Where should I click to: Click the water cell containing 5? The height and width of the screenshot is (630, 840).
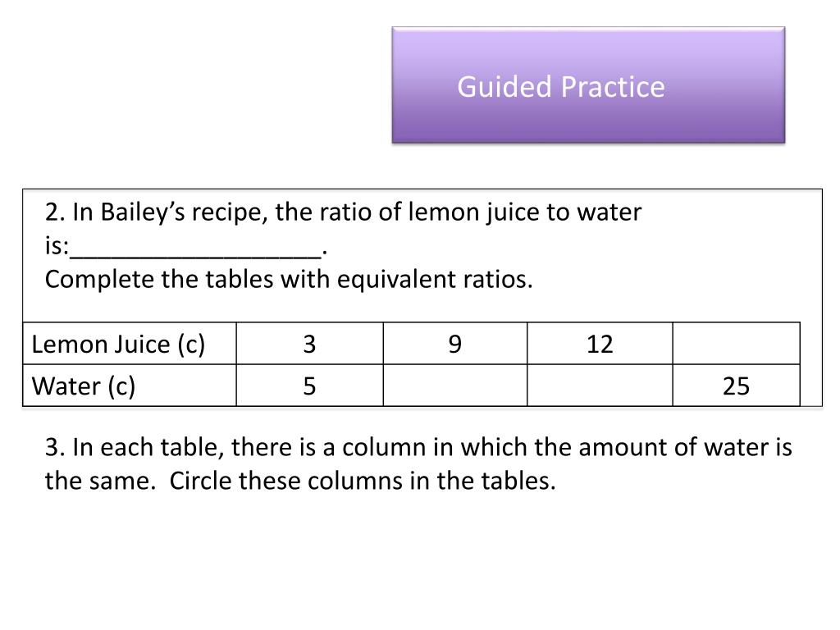309,386
